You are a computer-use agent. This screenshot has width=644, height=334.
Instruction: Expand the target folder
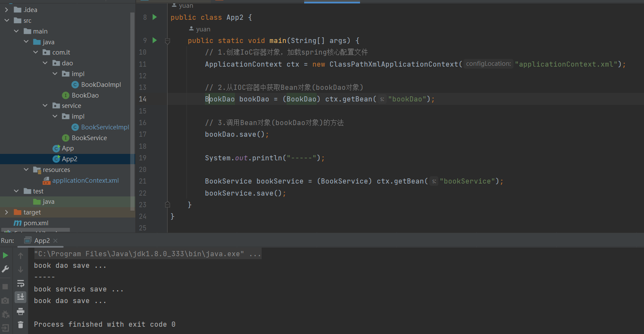[x=6, y=212]
